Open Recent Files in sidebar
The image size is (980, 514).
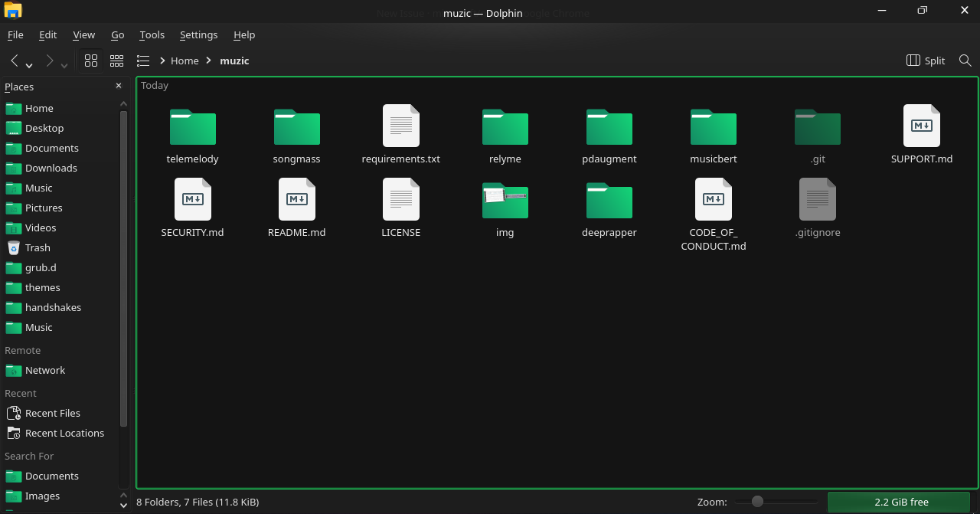tap(52, 413)
